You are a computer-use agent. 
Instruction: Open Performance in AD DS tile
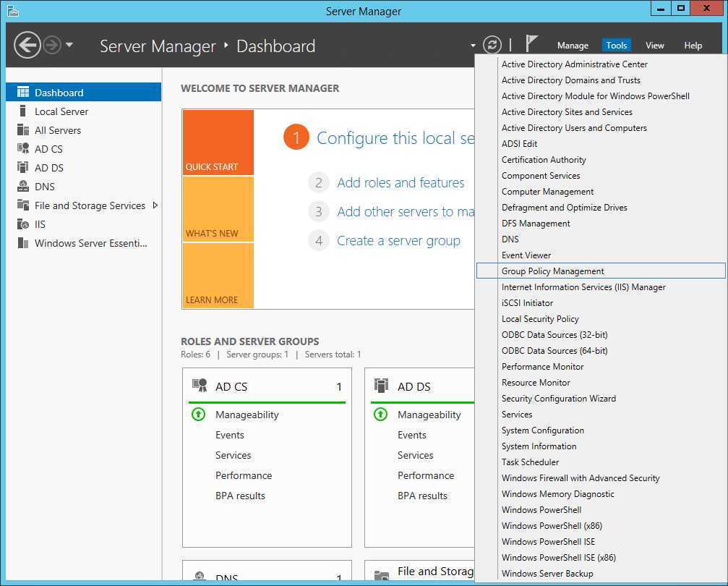pyautogui.click(x=426, y=475)
